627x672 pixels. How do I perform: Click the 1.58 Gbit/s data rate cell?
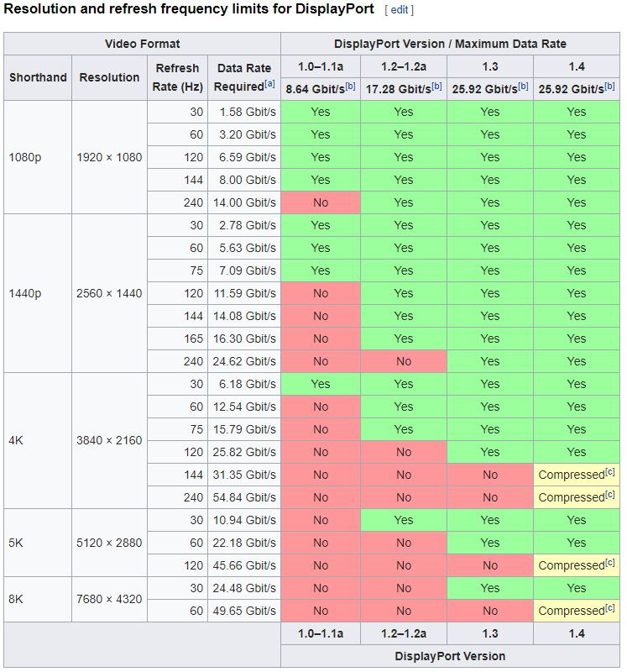pos(244,112)
